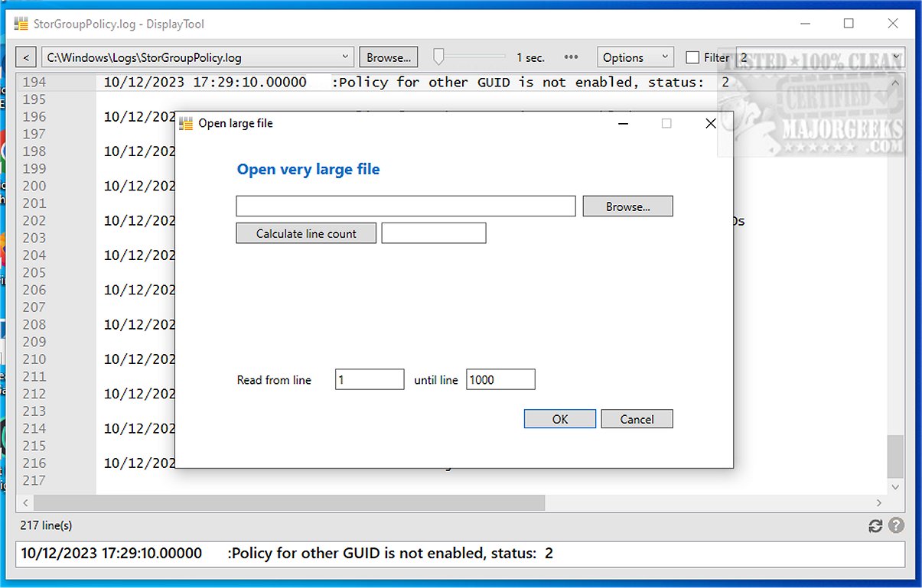922x588 pixels.
Task: Click the Read from line input box
Action: [x=369, y=380]
